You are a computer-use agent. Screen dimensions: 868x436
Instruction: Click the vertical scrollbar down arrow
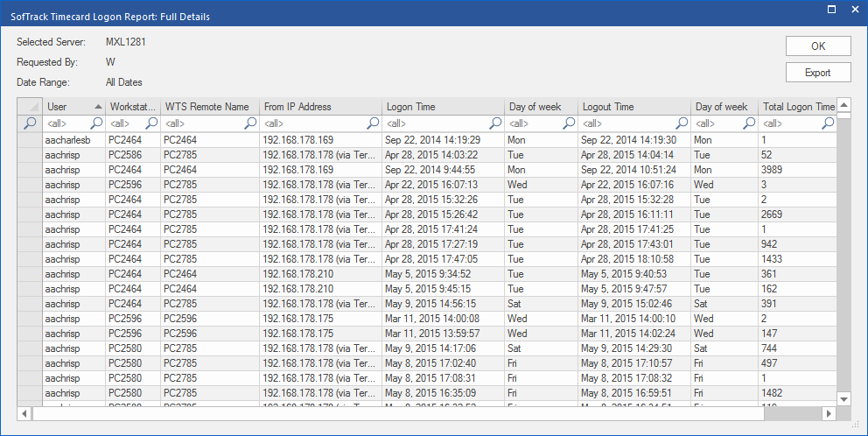pyautogui.click(x=844, y=398)
